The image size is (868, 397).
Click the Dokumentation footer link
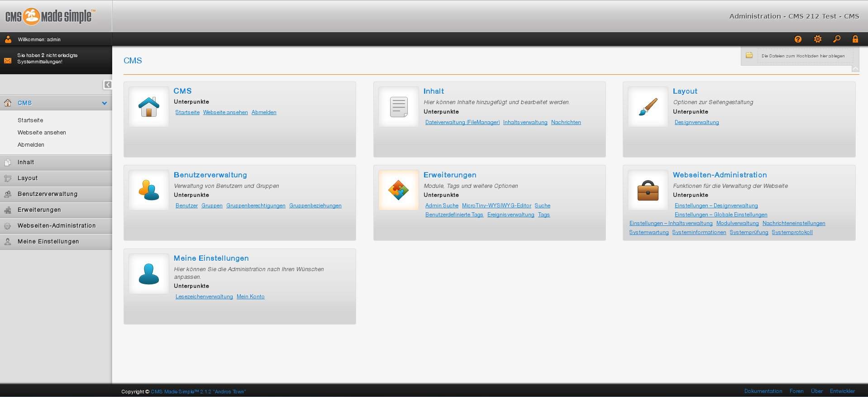(763, 391)
